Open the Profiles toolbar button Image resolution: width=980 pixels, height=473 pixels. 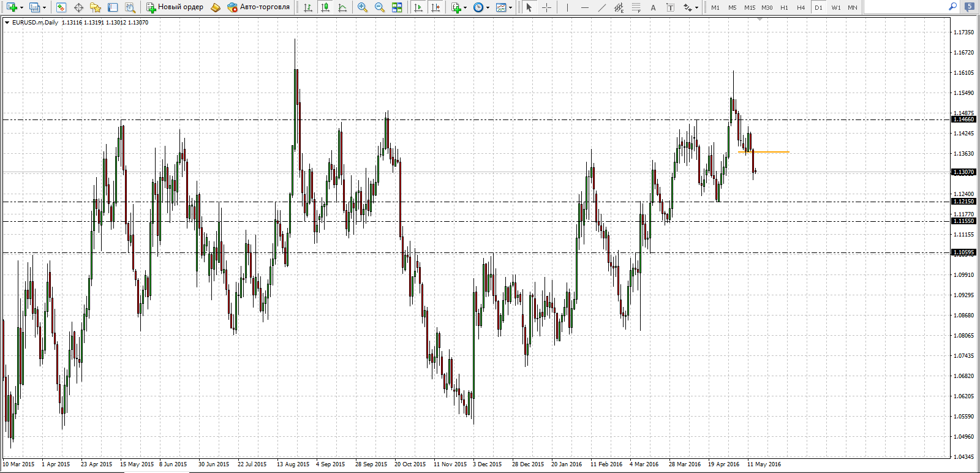tap(34, 7)
